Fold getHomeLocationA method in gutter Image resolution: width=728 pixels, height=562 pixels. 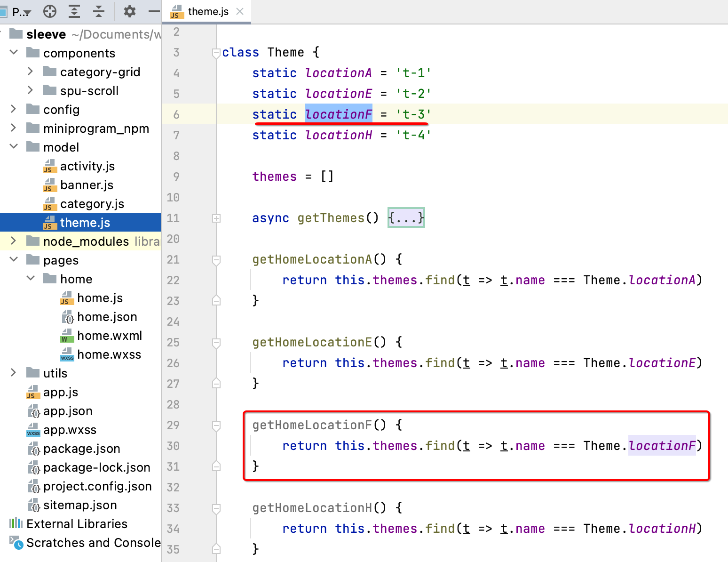pyautogui.click(x=216, y=260)
